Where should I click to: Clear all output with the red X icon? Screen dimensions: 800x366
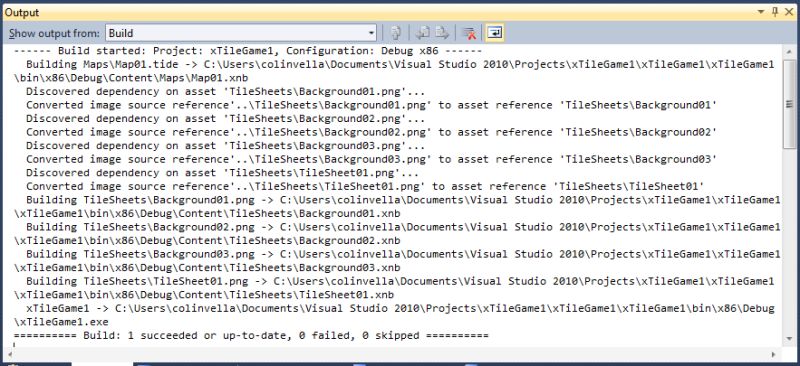468,33
